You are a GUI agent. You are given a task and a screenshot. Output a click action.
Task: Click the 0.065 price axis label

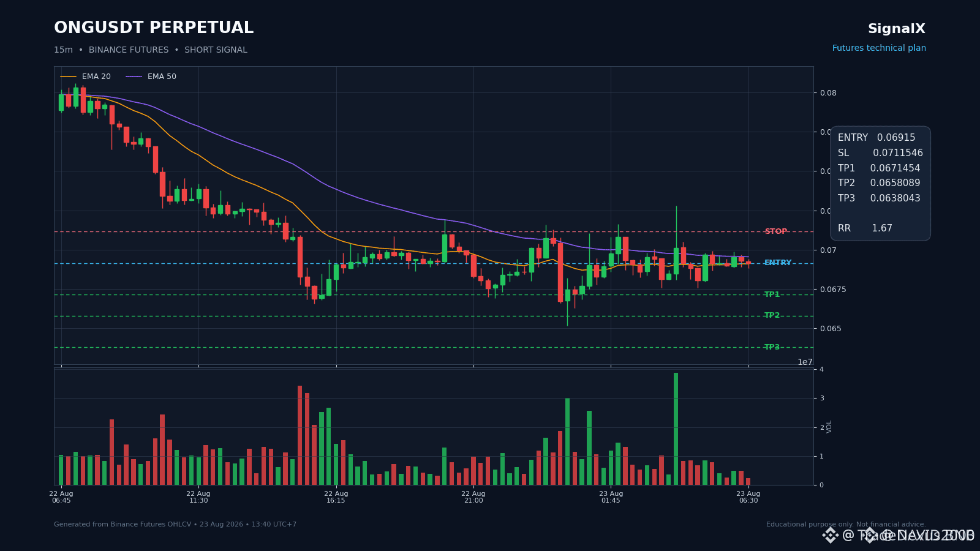pos(831,329)
